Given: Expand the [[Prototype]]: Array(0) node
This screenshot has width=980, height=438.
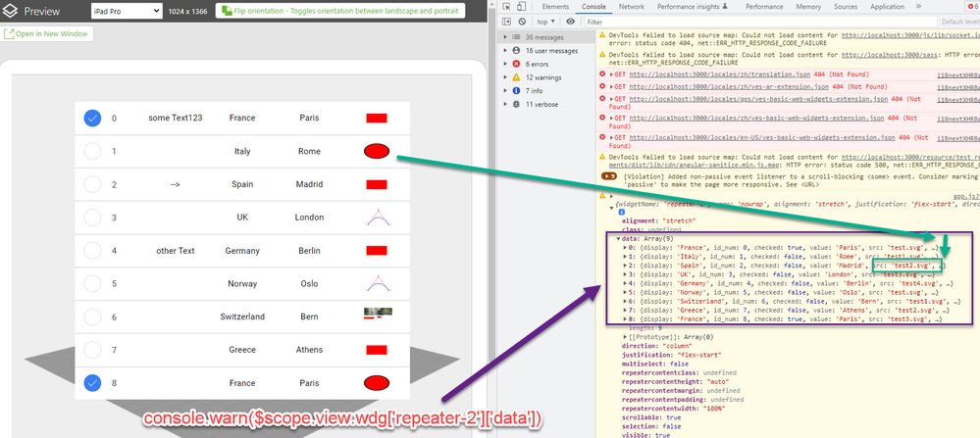Looking at the screenshot, I should tap(626, 337).
